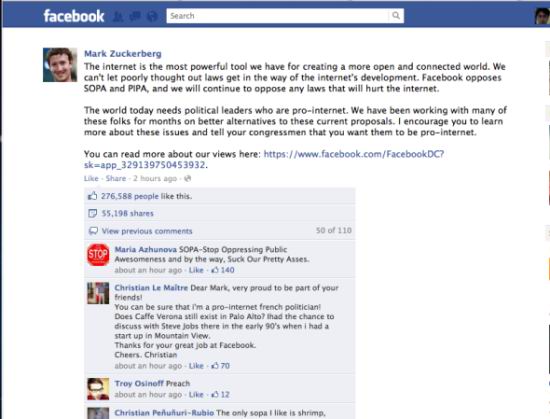Click the search magnifier button
Viewport: 550px width, 419px height.
[x=396, y=16]
